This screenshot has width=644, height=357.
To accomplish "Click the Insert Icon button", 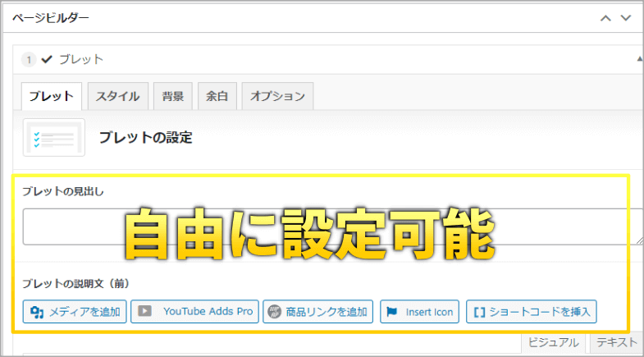I will (419, 312).
